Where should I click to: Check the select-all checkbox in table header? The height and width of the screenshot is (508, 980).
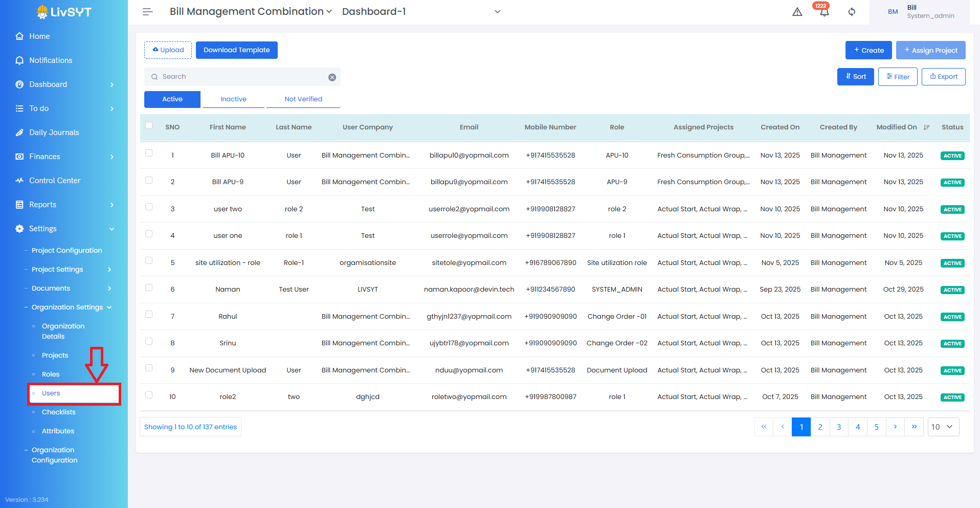pos(149,126)
